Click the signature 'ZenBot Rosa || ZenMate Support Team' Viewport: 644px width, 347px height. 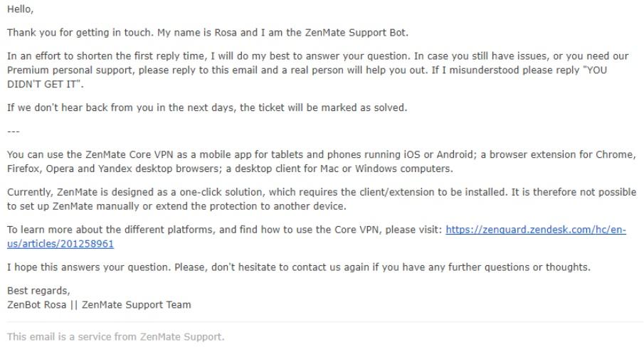(99, 305)
